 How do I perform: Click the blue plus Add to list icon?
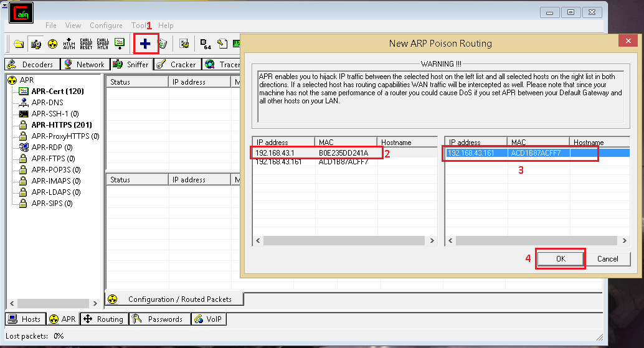(145, 44)
